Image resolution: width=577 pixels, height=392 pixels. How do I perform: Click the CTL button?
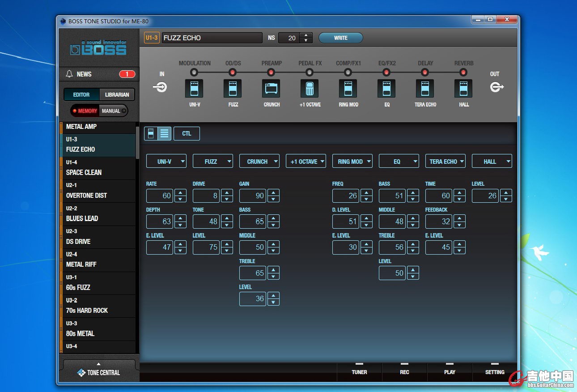pyautogui.click(x=187, y=133)
